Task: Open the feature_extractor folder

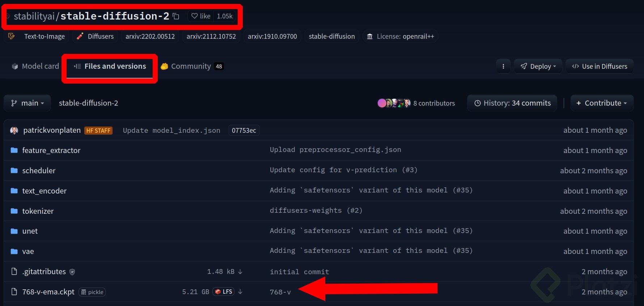Action: pyautogui.click(x=51, y=150)
